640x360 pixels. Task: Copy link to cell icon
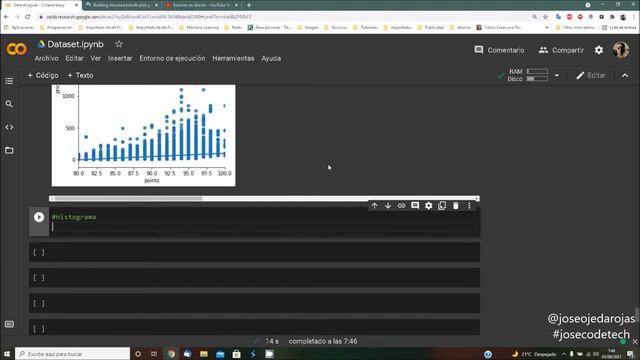pyautogui.click(x=402, y=206)
